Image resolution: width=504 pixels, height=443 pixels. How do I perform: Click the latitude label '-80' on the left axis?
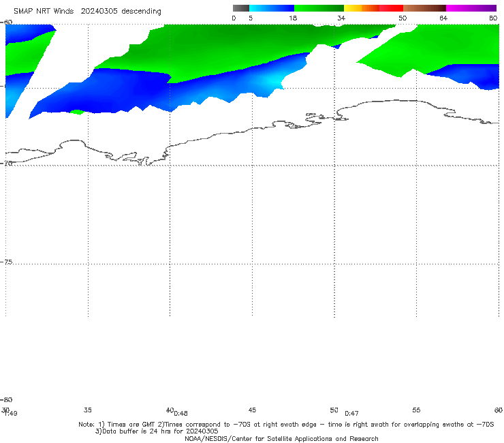click(6, 400)
